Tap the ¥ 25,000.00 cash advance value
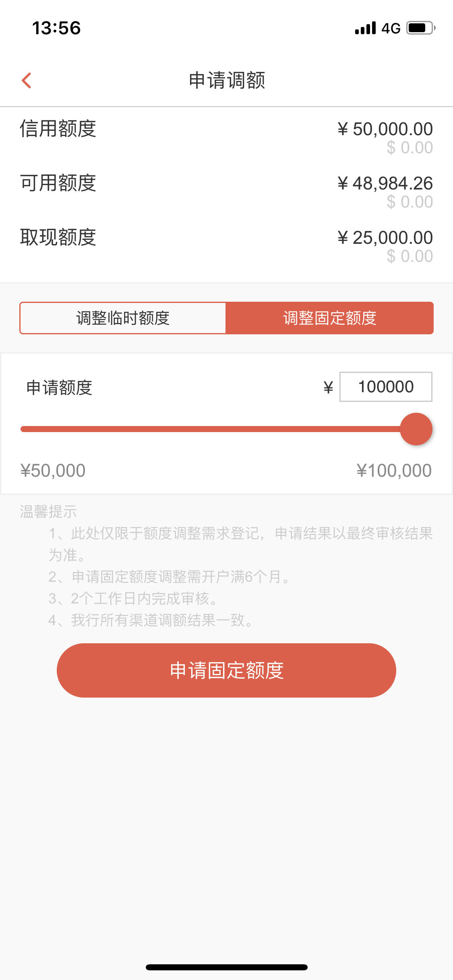 pos(385,238)
